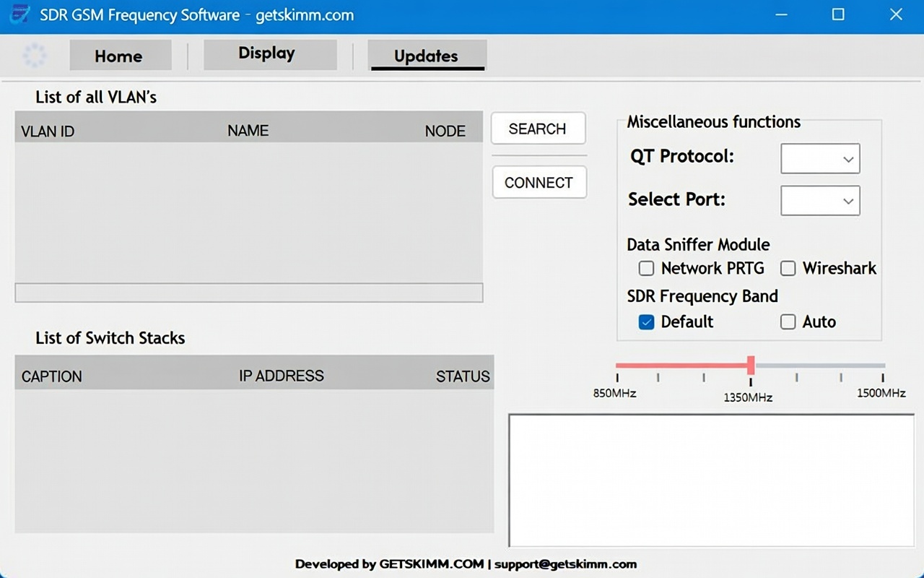
Task: Click the CONNECT button
Action: click(x=539, y=183)
